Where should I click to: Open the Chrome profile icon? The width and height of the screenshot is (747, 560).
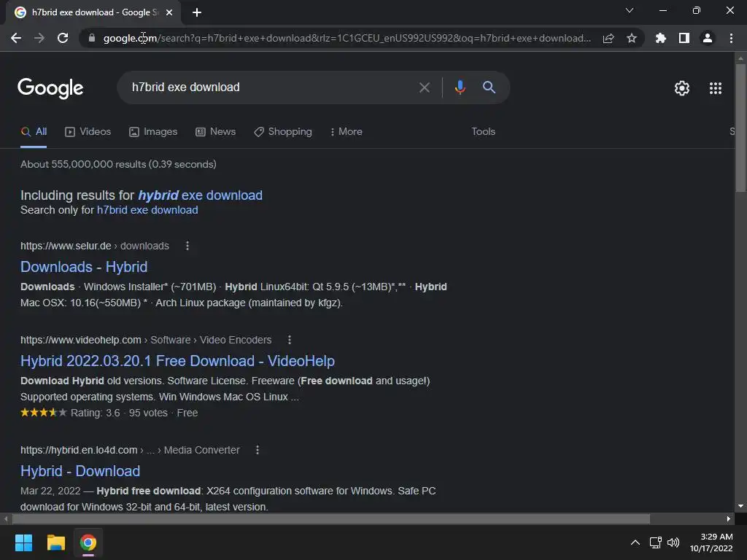point(708,38)
